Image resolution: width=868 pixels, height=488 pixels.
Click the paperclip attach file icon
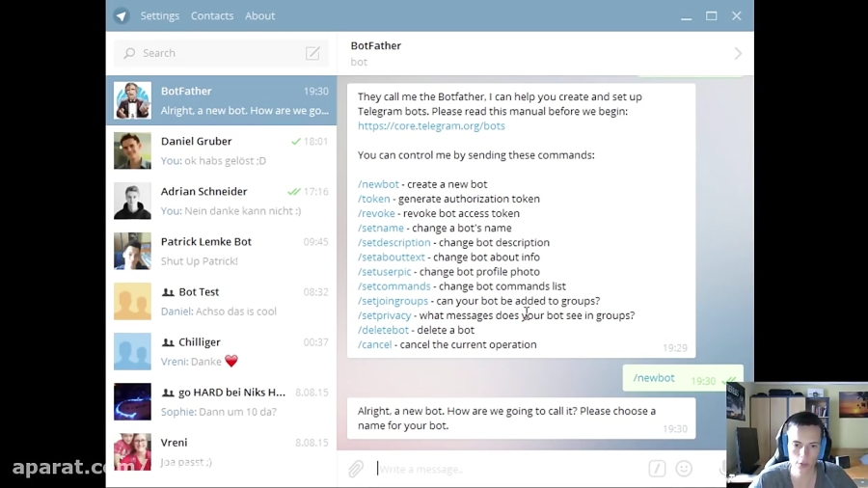pos(355,469)
